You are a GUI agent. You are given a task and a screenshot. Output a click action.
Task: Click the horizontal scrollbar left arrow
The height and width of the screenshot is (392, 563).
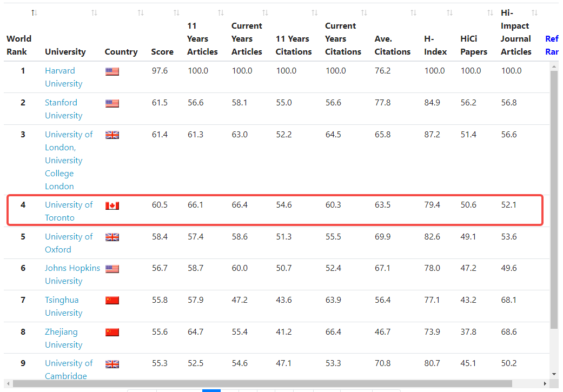[8, 383]
